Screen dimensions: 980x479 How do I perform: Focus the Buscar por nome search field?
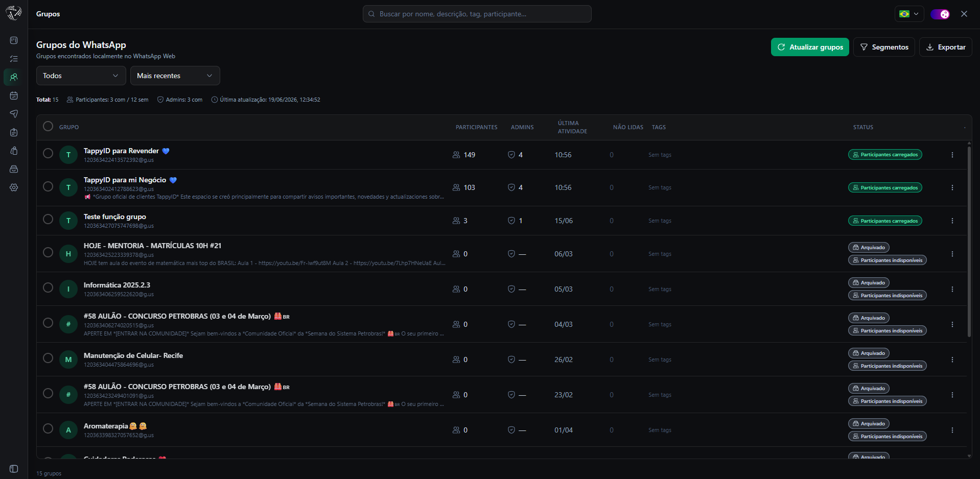pyautogui.click(x=477, y=14)
